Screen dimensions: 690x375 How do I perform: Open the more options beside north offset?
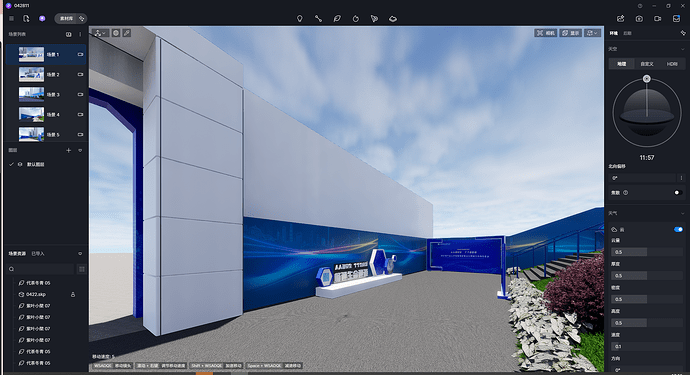[x=681, y=178]
